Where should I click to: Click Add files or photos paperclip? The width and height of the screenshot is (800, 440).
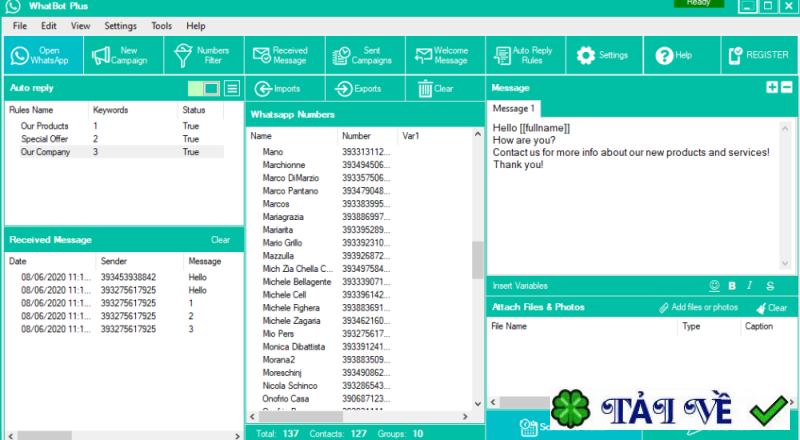[698, 307]
